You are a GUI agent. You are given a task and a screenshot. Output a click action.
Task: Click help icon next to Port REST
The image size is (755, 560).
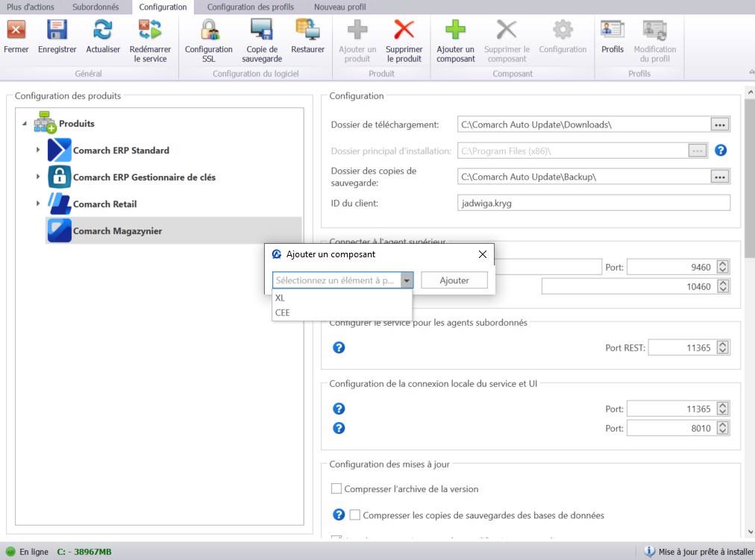point(339,347)
